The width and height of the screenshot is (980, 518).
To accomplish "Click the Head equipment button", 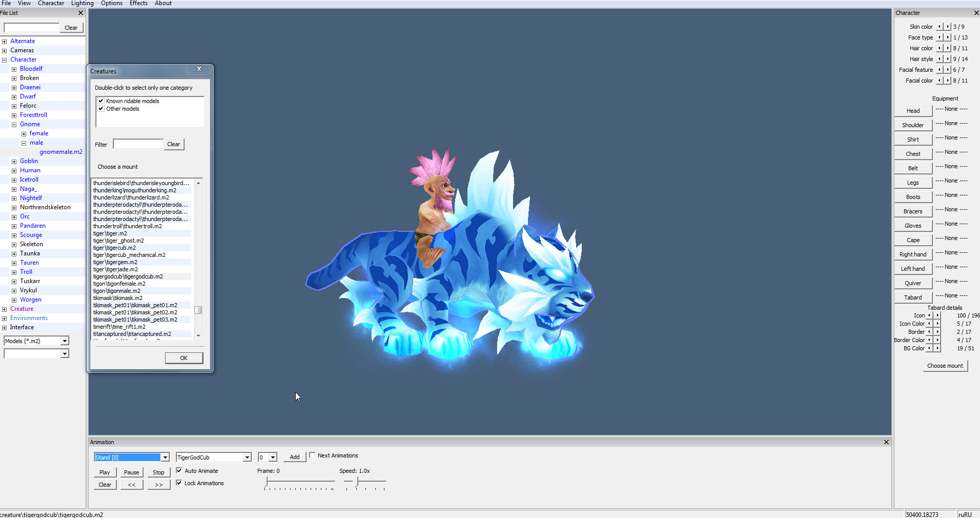I will tap(913, 111).
